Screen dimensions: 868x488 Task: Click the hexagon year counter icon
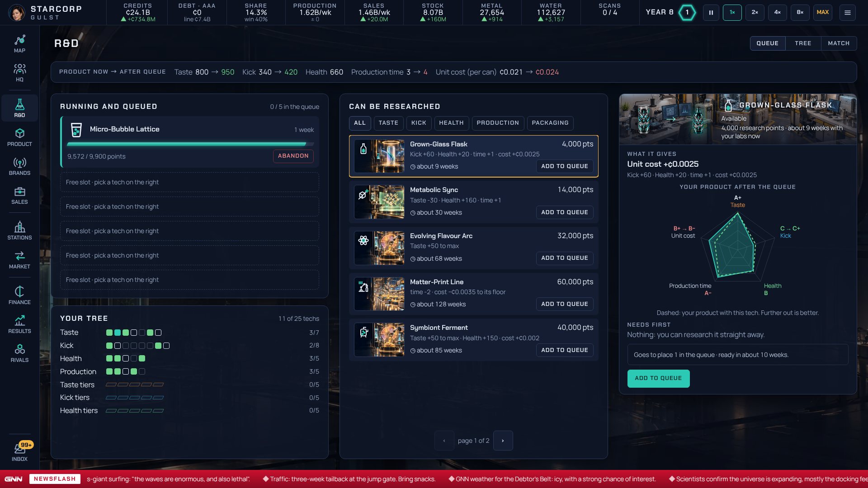pos(687,13)
